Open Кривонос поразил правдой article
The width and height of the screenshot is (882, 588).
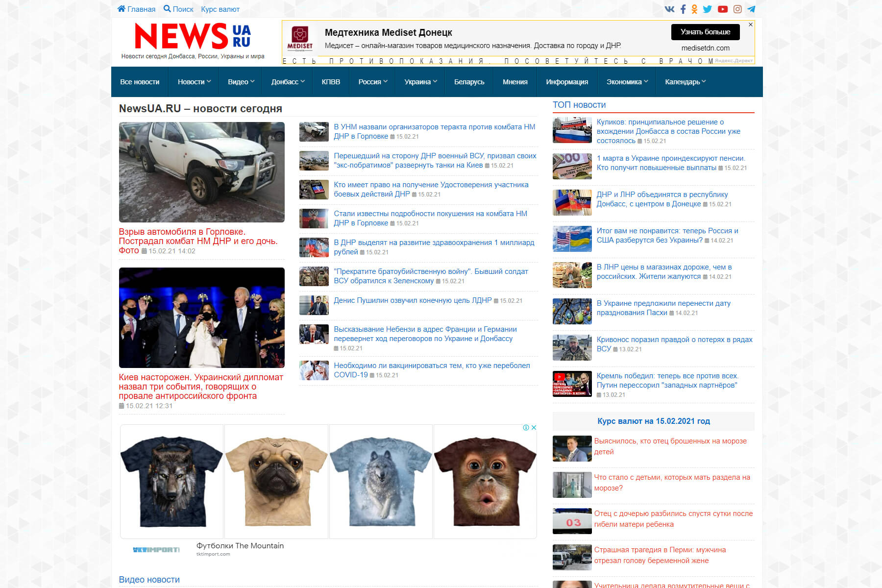coord(674,344)
